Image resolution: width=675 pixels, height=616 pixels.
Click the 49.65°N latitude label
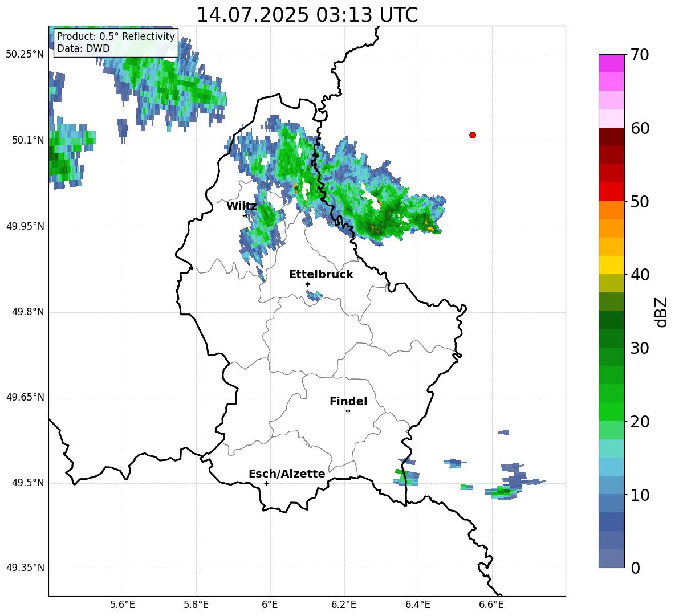pos(25,397)
